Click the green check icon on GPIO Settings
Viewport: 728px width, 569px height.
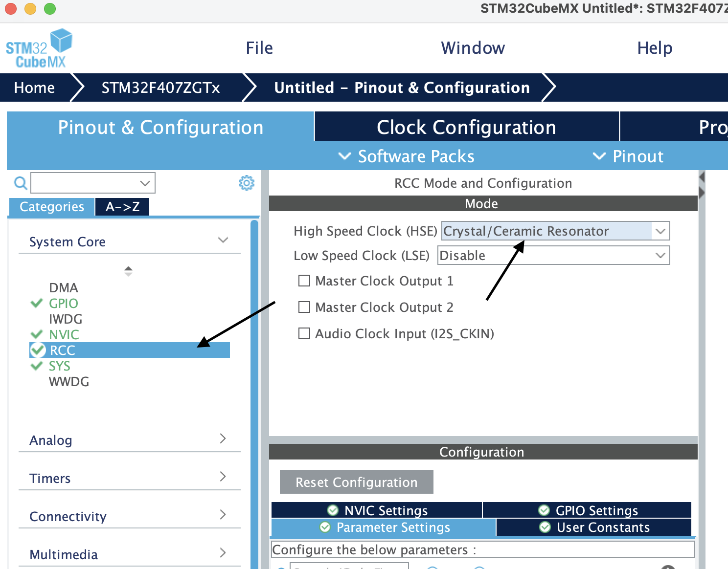click(x=544, y=510)
